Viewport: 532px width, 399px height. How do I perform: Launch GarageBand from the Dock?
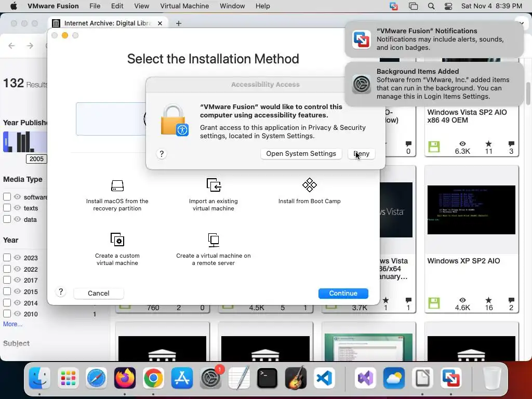296,378
